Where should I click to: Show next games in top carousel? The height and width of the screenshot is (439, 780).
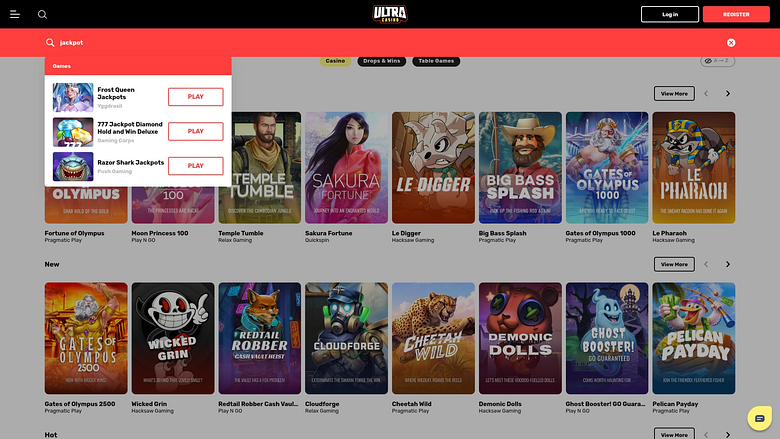click(728, 93)
